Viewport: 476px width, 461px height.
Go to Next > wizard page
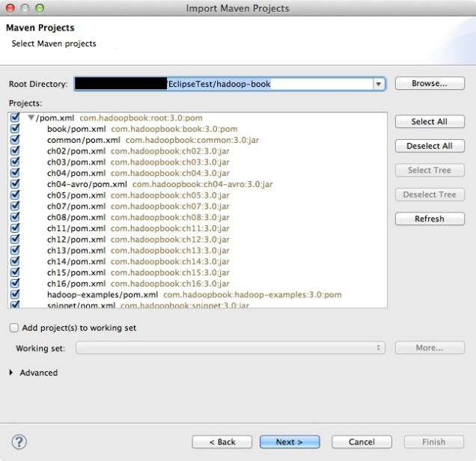click(289, 442)
